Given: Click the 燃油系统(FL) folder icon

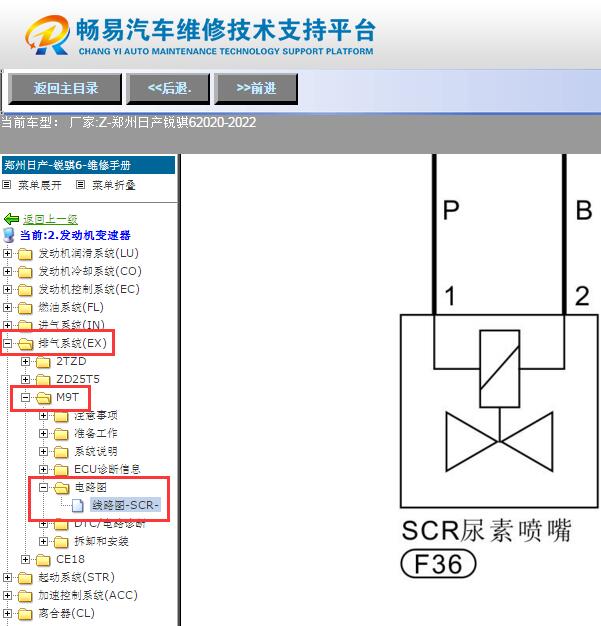Looking at the screenshot, I should [25, 308].
